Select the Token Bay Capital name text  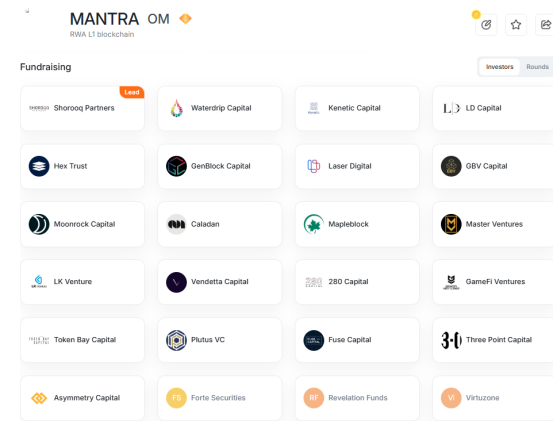[x=85, y=340]
